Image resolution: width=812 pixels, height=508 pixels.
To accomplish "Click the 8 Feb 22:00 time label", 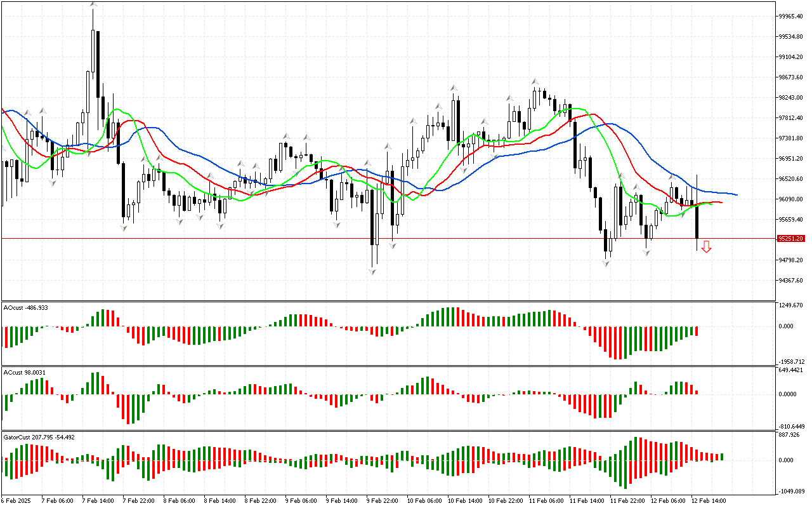I will [x=259, y=500].
